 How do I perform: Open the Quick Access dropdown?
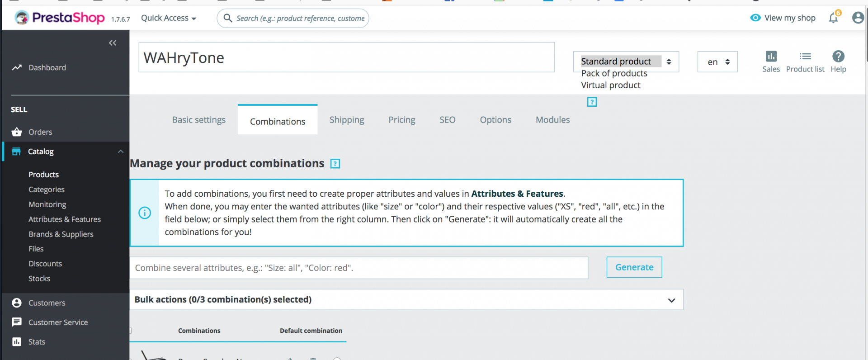pyautogui.click(x=168, y=18)
